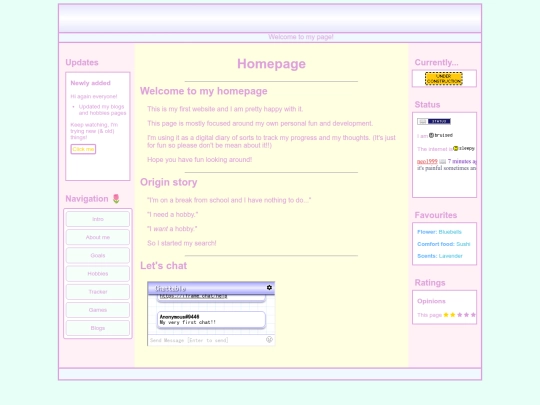Click the link in the top chat message

(193, 296)
